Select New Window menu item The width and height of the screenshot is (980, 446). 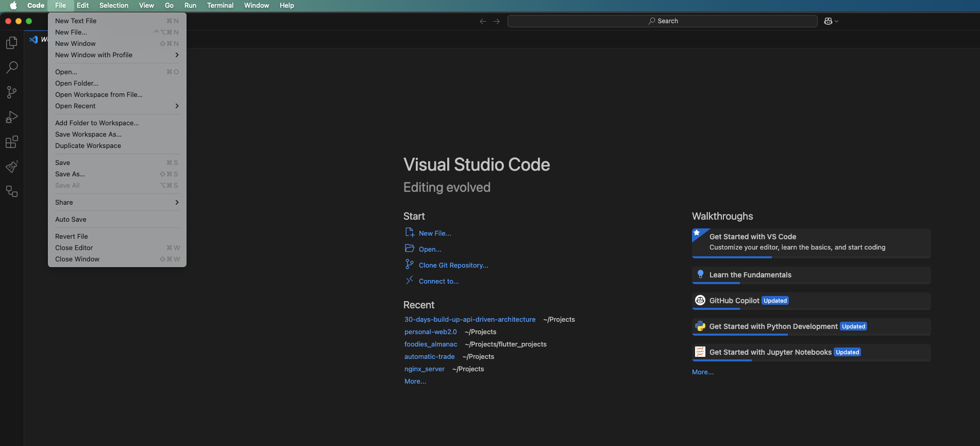pos(117,43)
